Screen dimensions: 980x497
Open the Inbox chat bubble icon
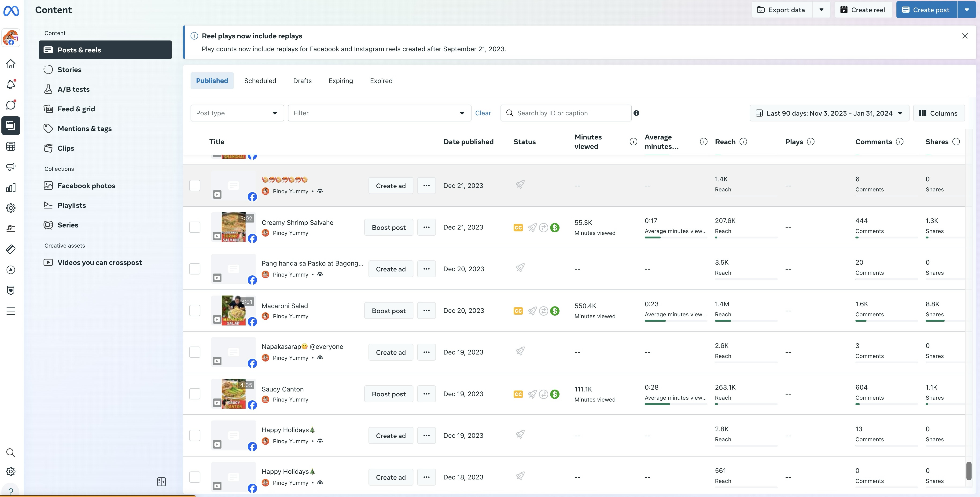(x=11, y=105)
